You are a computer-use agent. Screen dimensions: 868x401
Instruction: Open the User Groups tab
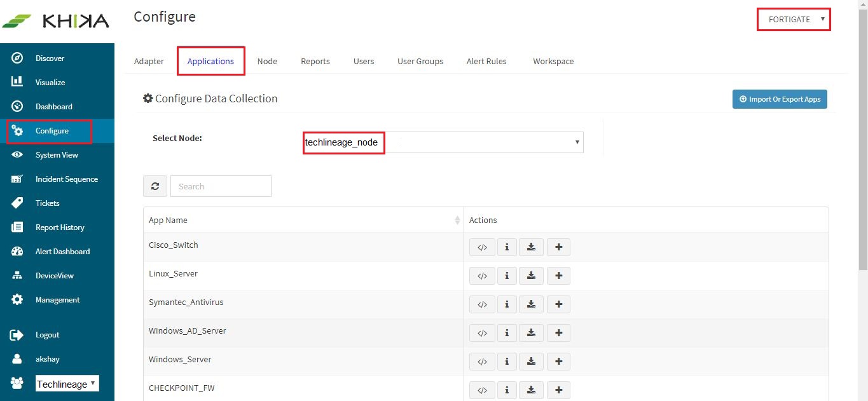420,61
